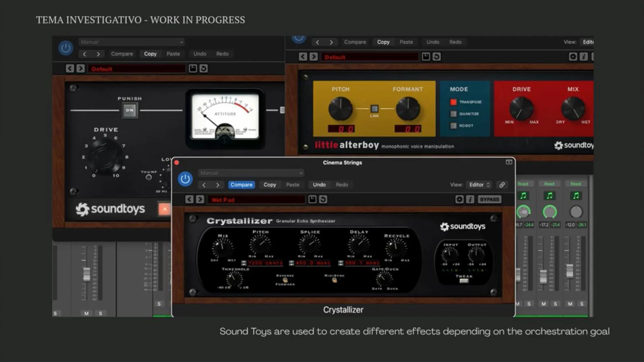This screenshot has height=362, width=644.
Task: Open the Default preset menu in Little AlterBoy
Action: click(x=370, y=57)
